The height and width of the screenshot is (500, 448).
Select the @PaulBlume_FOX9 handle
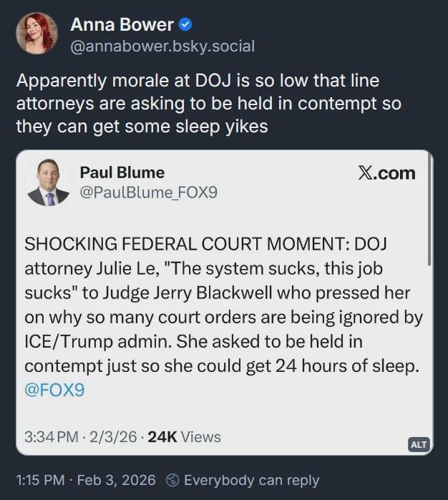(x=148, y=192)
